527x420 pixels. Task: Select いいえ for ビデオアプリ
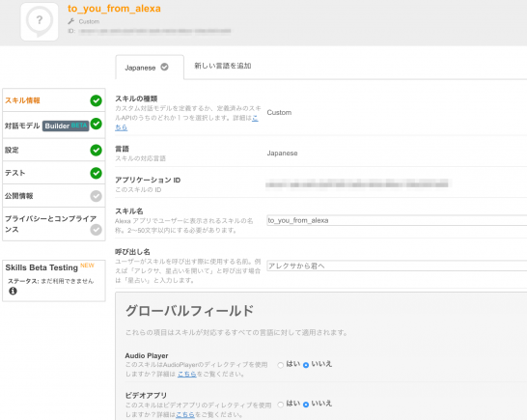point(306,405)
